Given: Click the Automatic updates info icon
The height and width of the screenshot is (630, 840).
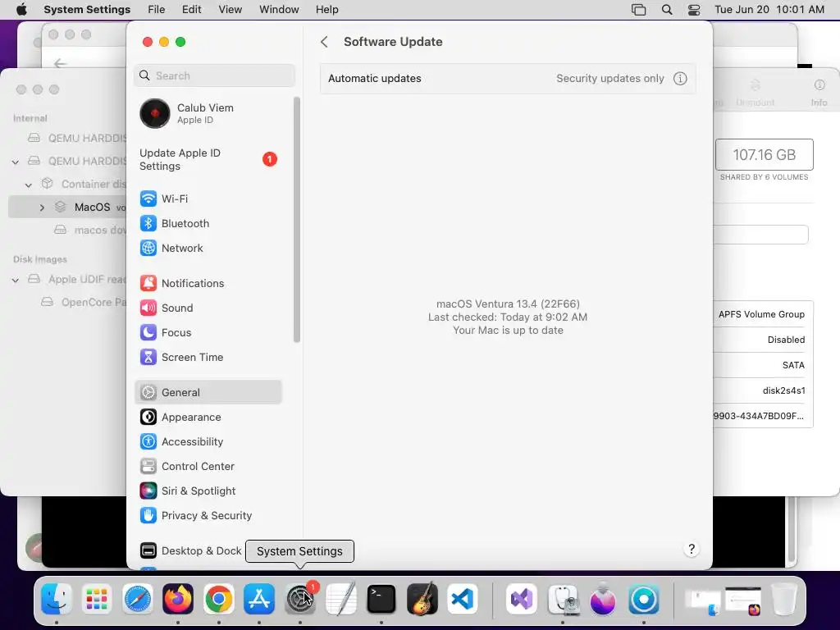Looking at the screenshot, I should pyautogui.click(x=680, y=79).
